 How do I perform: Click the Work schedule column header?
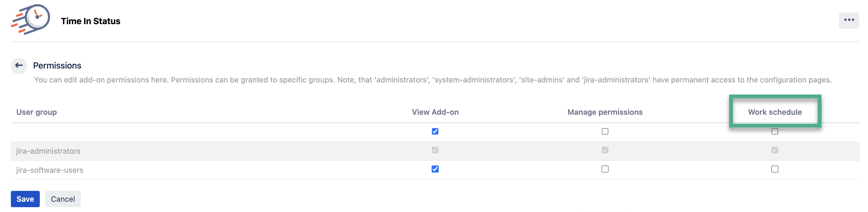pyautogui.click(x=775, y=112)
